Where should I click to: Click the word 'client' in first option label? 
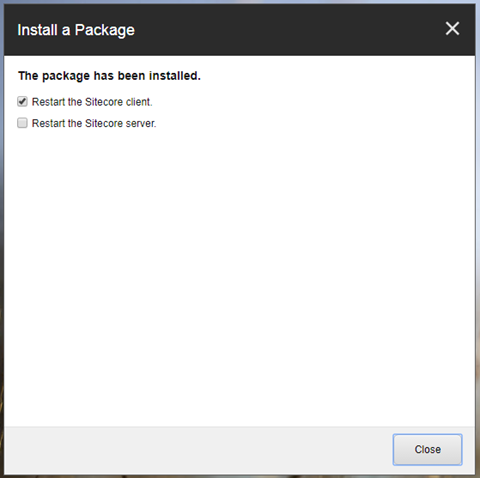(x=139, y=102)
